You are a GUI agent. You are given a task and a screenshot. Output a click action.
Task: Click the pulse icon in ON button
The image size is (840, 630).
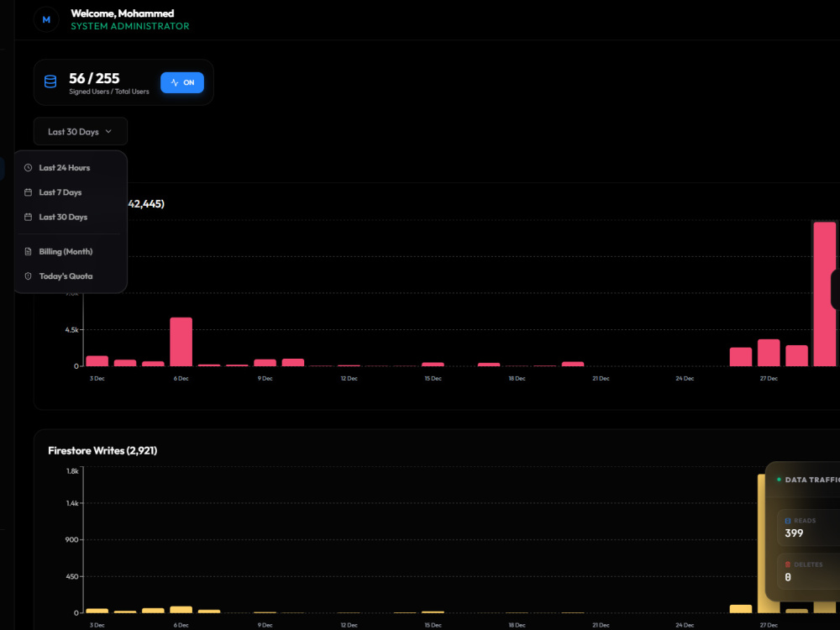tap(175, 82)
